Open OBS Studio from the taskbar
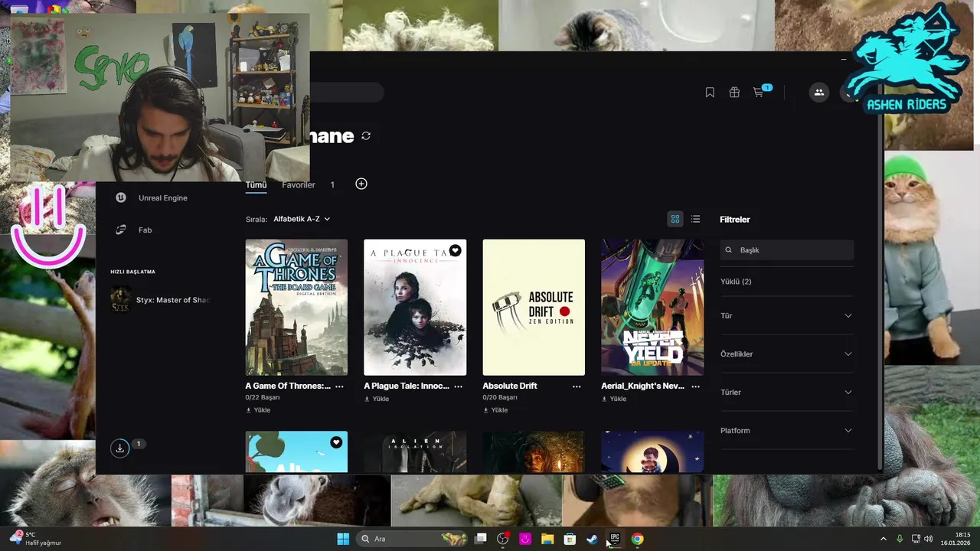This screenshot has height=551, width=980. click(503, 539)
